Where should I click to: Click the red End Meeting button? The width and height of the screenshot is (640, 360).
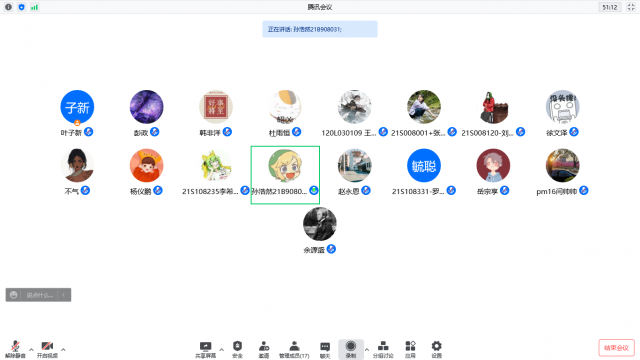point(616,348)
